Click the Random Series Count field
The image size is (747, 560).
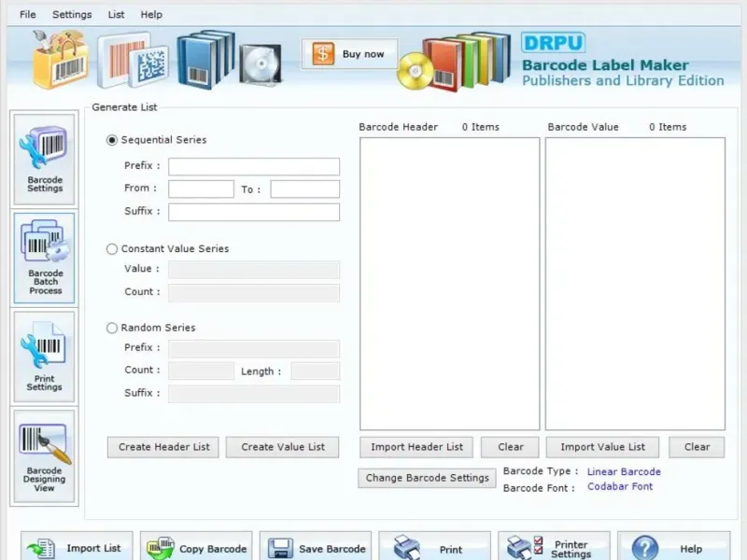click(201, 371)
